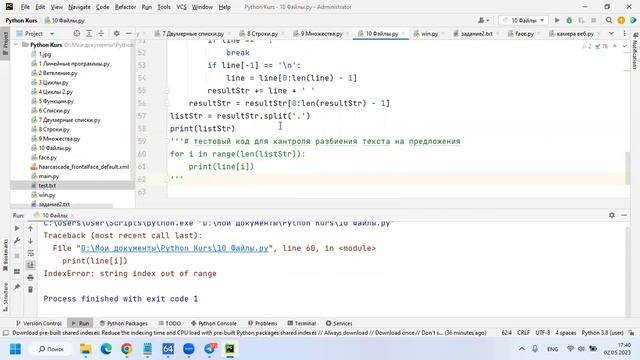Open the traceback file link 10 Файлы.py
The width and height of the screenshot is (640, 360).
(175, 248)
